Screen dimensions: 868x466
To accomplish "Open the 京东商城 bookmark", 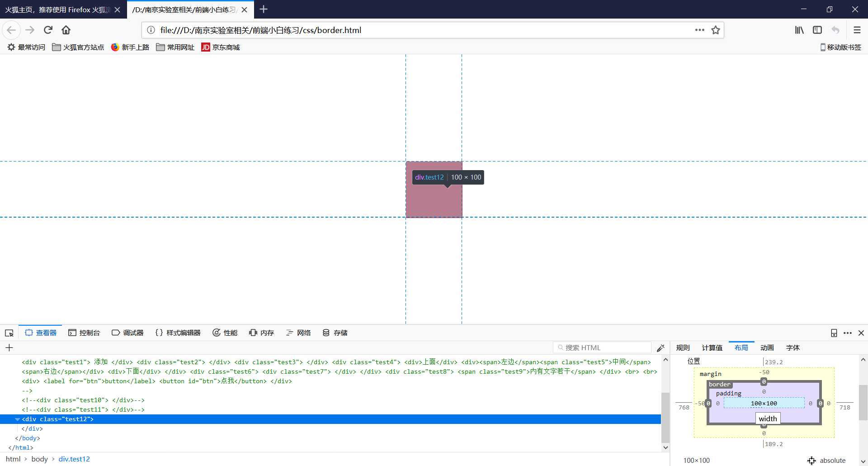I will coord(221,47).
